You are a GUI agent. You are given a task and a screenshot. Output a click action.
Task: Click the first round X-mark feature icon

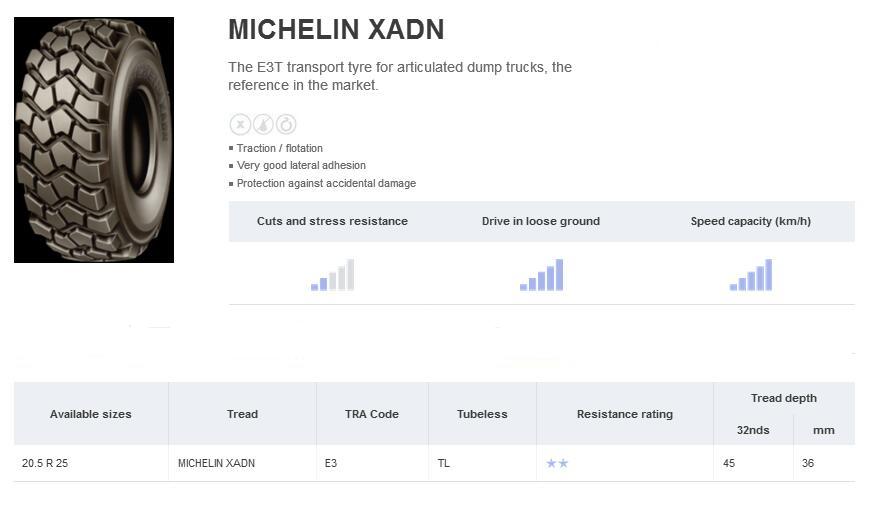pos(240,124)
